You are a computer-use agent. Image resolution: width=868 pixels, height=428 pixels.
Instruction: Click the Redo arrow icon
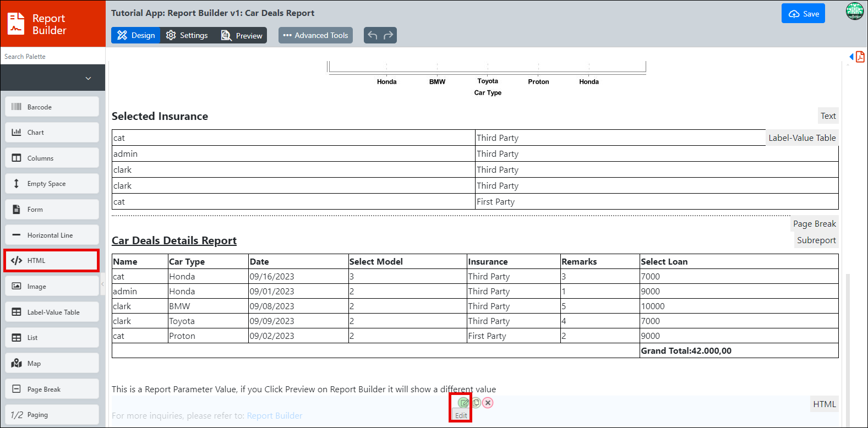point(388,35)
